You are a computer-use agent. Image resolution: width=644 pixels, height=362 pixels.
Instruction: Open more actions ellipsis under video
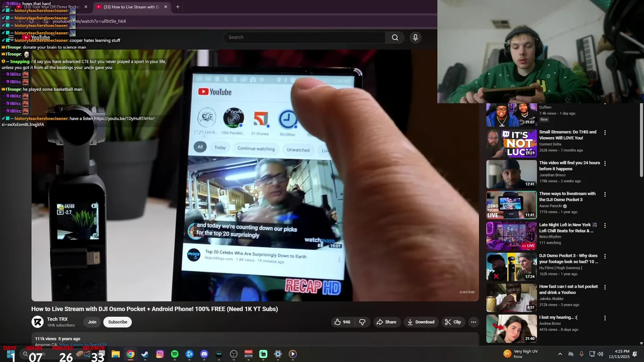coord(473,322)
